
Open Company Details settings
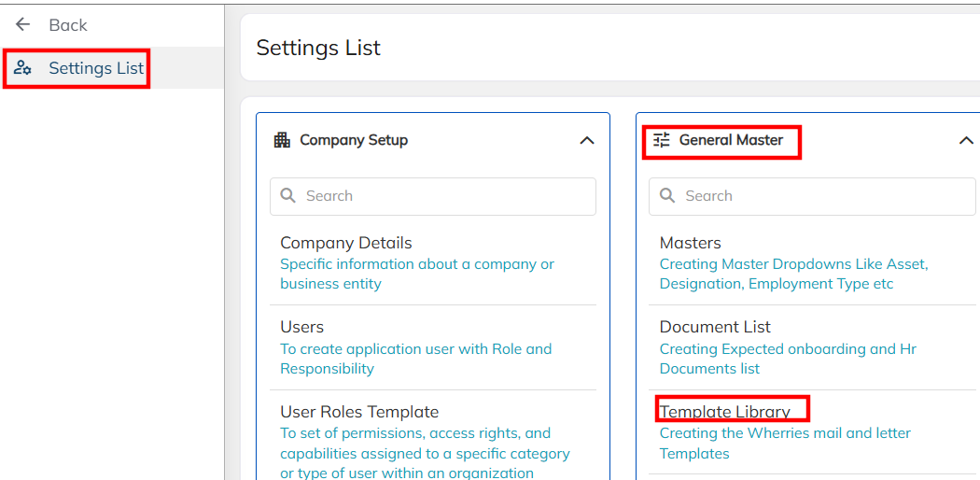pos(346,243)
